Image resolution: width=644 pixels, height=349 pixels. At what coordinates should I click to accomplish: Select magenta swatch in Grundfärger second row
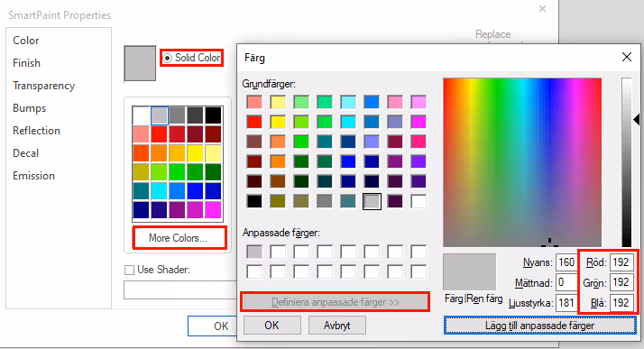(419, 122)
